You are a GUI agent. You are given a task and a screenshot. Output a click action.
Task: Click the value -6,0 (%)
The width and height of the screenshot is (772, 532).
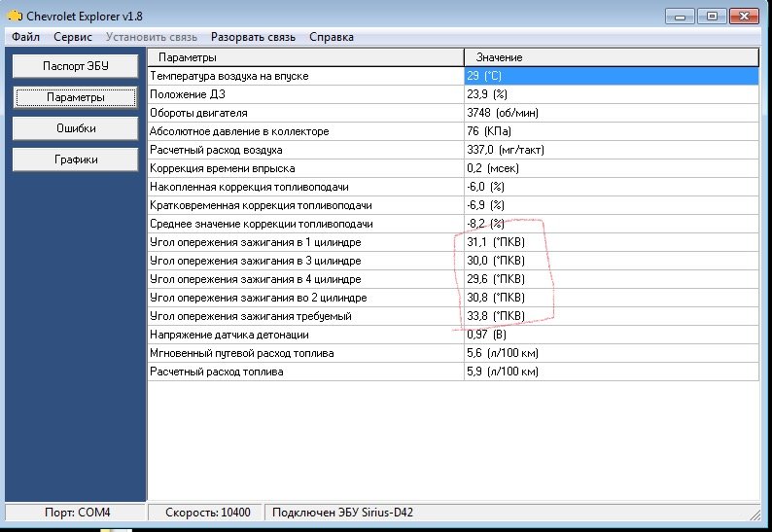[485, 187]
